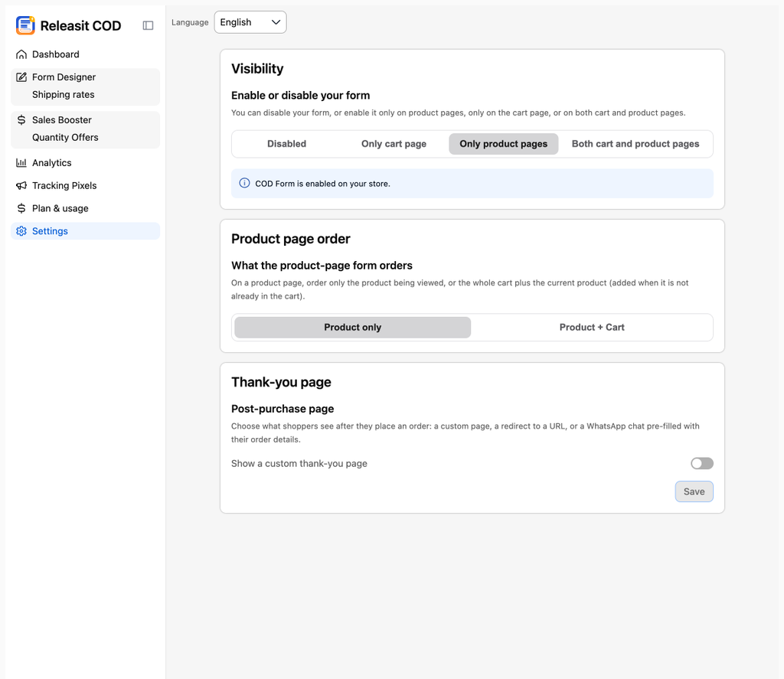The height and width of the screenshot is (679, 784).
Task: Click the Releasit COD title text
Action: pos(80,25)
